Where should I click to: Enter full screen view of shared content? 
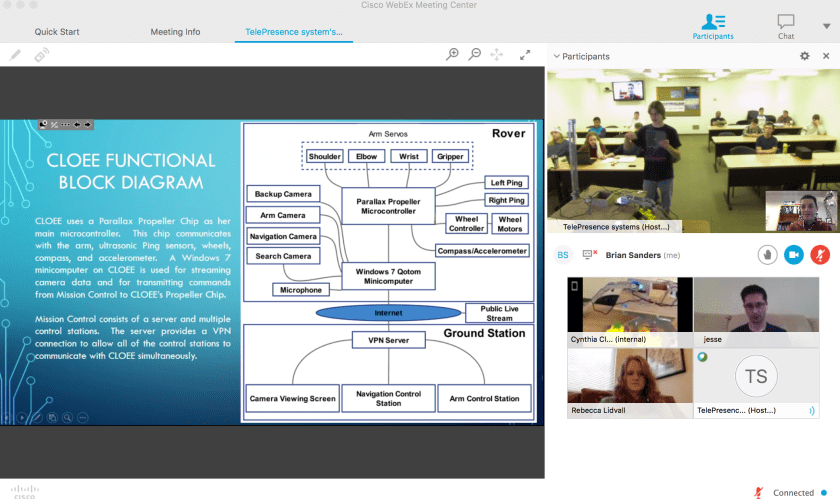pyautogui.click(x=524, y=55)
